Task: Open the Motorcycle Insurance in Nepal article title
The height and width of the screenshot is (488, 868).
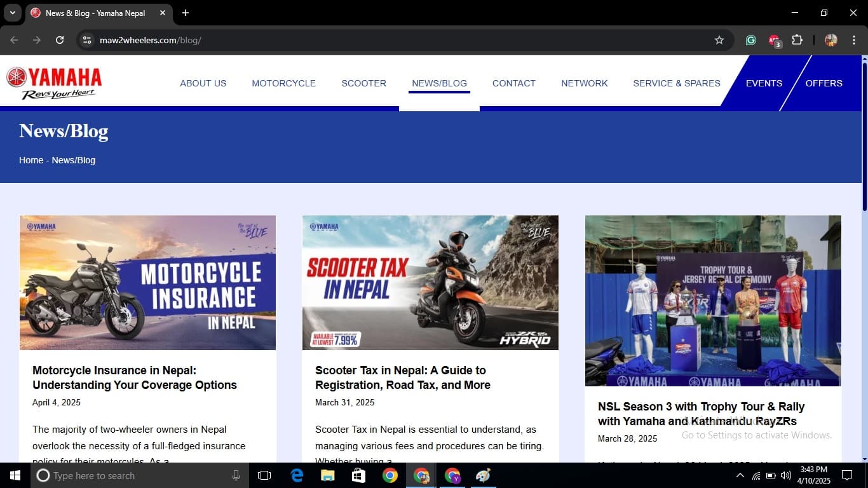Action: pyautogui.click(x=135, y=377)
